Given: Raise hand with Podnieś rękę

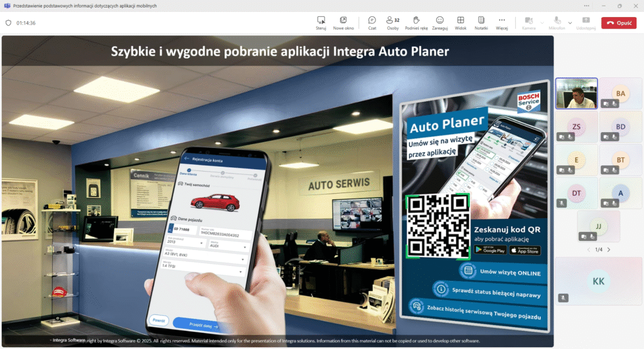Looking at the screenshot, I should pyautogui.click(x=416, y=23).
